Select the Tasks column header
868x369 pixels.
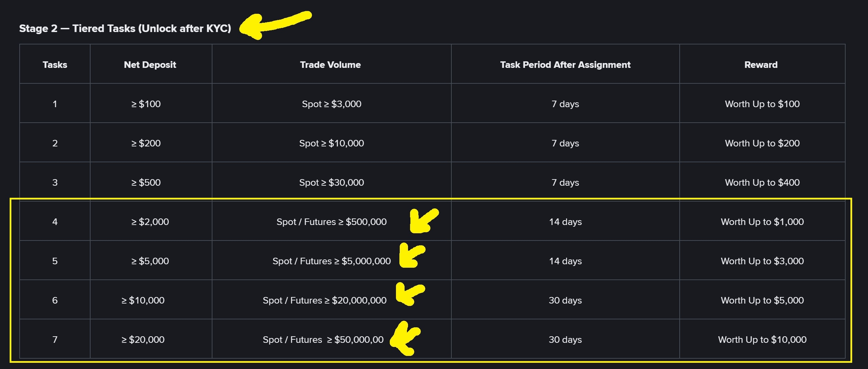point(55,65)
